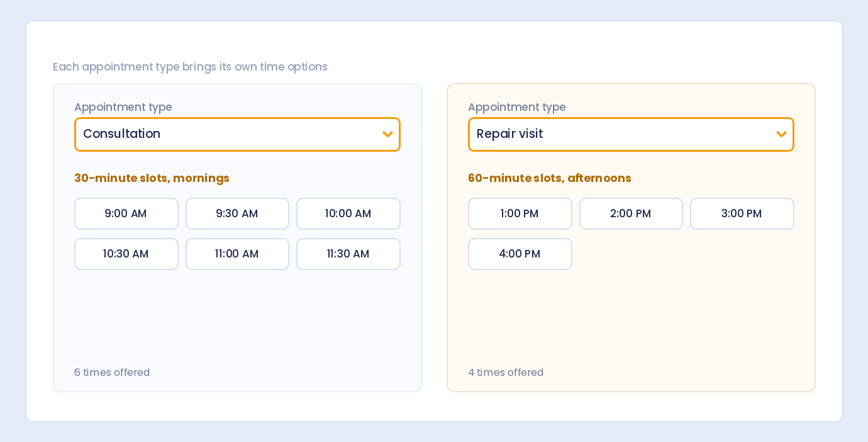
Task: Select the 10:30 AM slot
Action: (x=126, y=254)
